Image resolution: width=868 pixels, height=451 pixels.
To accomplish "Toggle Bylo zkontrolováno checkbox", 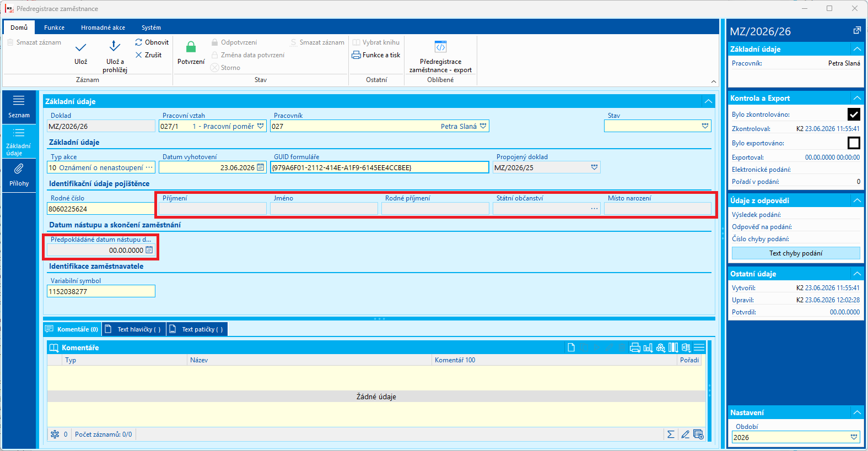I will pyautogui.click(x=854, y=114).
